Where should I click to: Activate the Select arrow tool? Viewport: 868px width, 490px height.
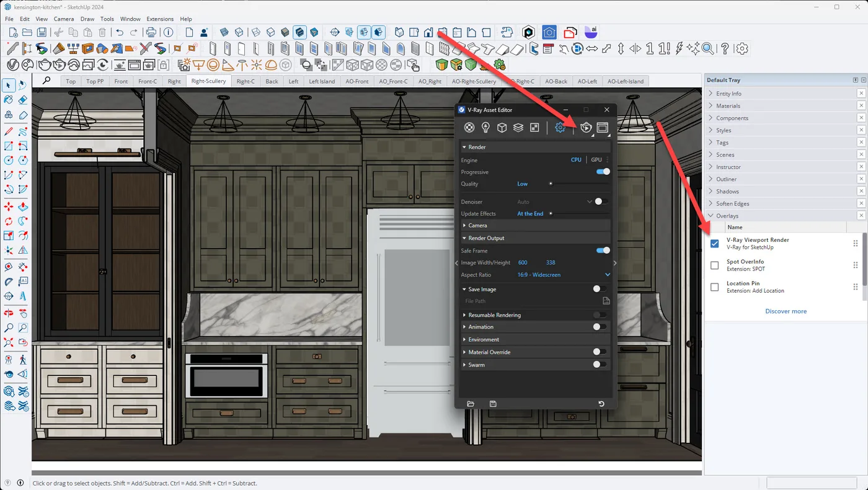click(x=7, y=85)
